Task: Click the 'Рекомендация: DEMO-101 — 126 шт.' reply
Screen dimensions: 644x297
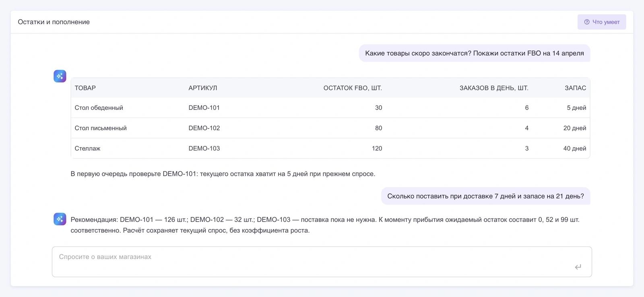Action: pyautogui.click(x=325, y=225)
